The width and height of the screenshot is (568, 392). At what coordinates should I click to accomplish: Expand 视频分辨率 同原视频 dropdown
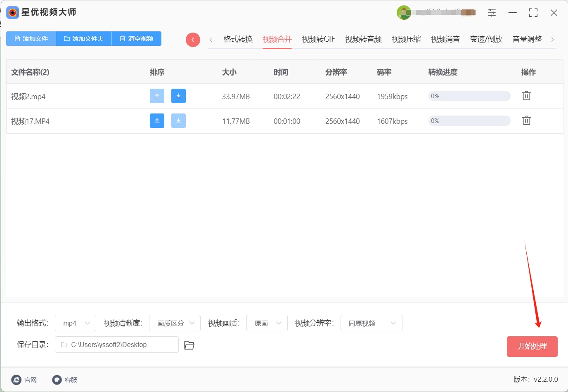372,323
